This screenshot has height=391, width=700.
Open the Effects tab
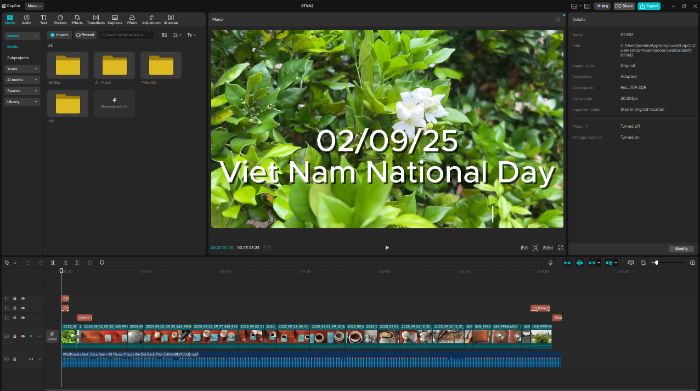pyautogui.click(x=77, y=19)
